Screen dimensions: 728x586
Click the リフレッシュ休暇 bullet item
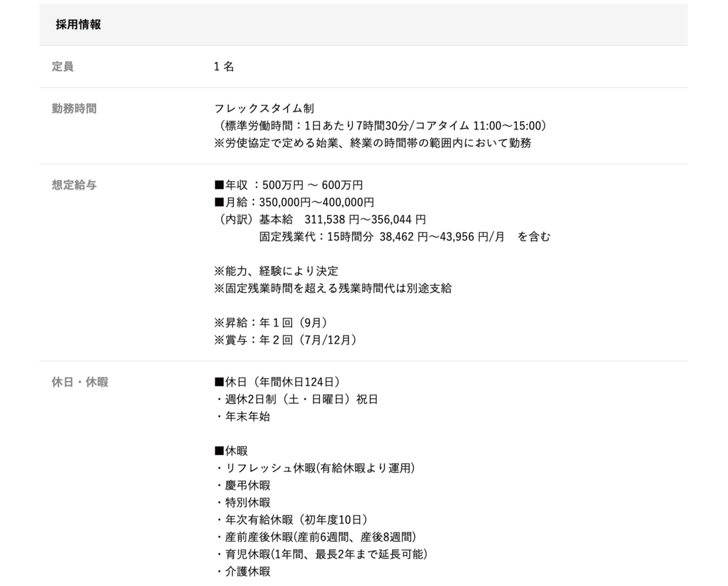pyautogui.click(x=315, y=468)
